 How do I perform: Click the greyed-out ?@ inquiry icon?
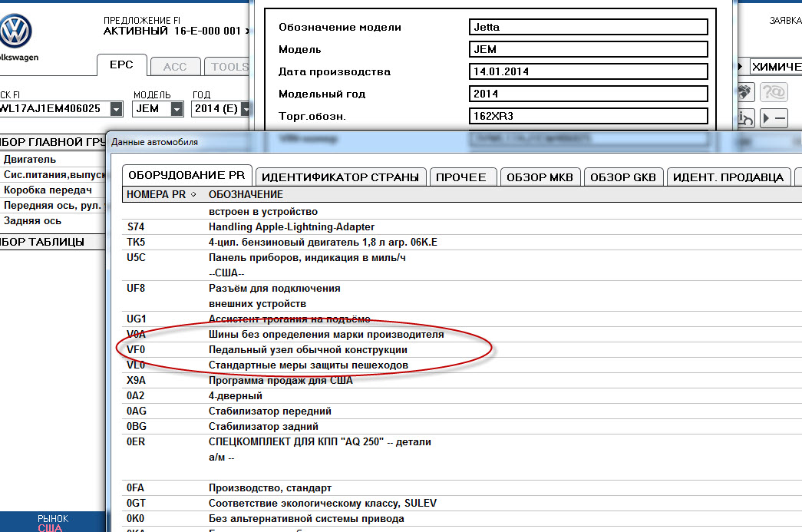pyautogui.click(x=774, y=92)
